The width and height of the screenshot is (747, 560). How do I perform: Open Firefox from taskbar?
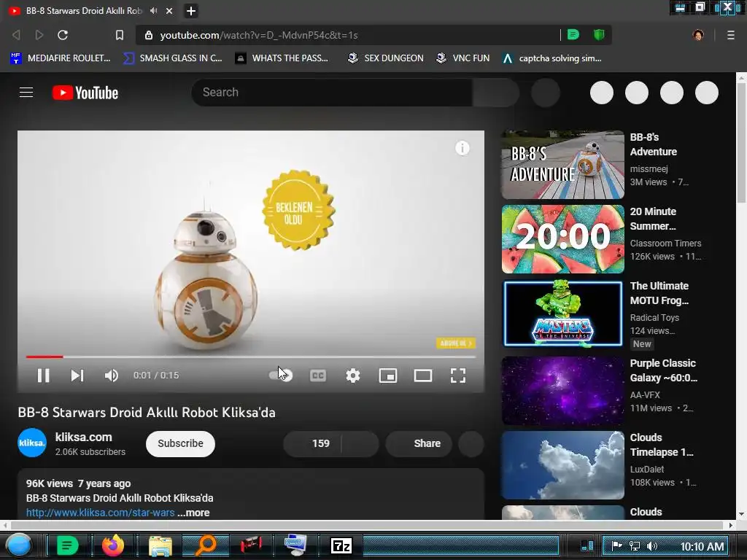pyautogui.click(x=113, y=545)
